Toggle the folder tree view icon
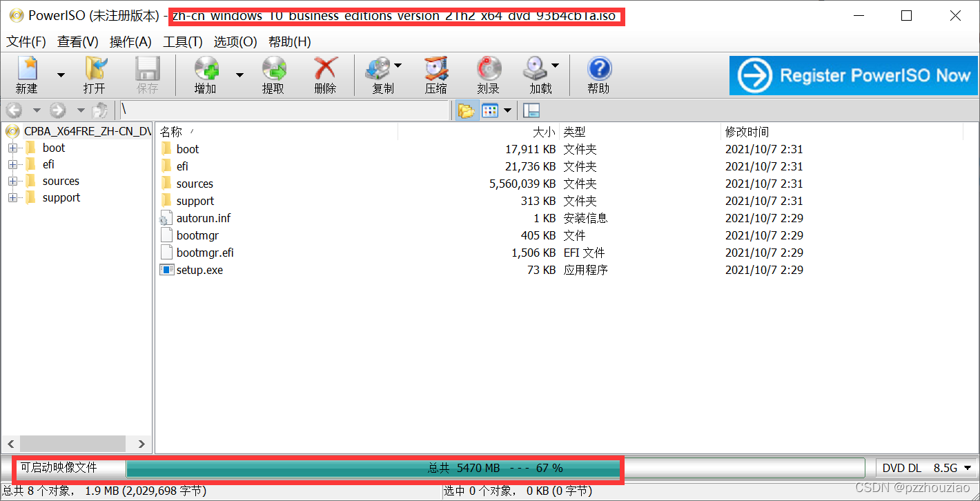 point(467,110)
